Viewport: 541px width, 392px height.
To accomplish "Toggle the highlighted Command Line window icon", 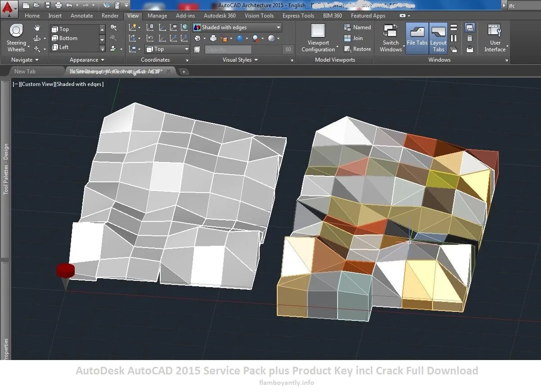I will coord(470,27).
